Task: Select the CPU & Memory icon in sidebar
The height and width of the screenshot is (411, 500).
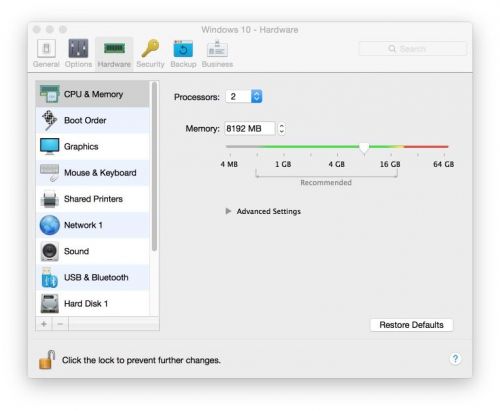Action: tap(50, 94)
